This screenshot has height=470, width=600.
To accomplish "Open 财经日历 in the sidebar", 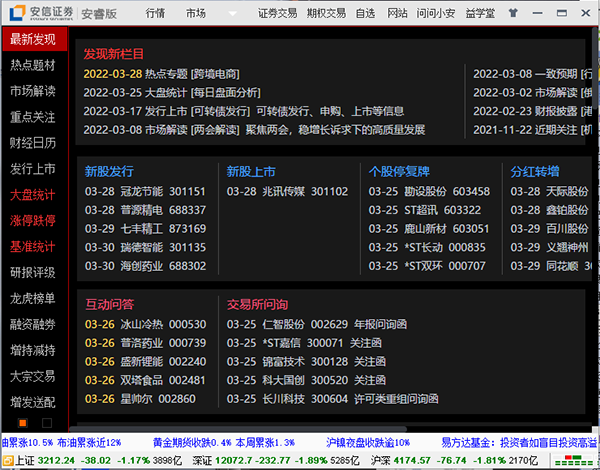I will (33, 143).
